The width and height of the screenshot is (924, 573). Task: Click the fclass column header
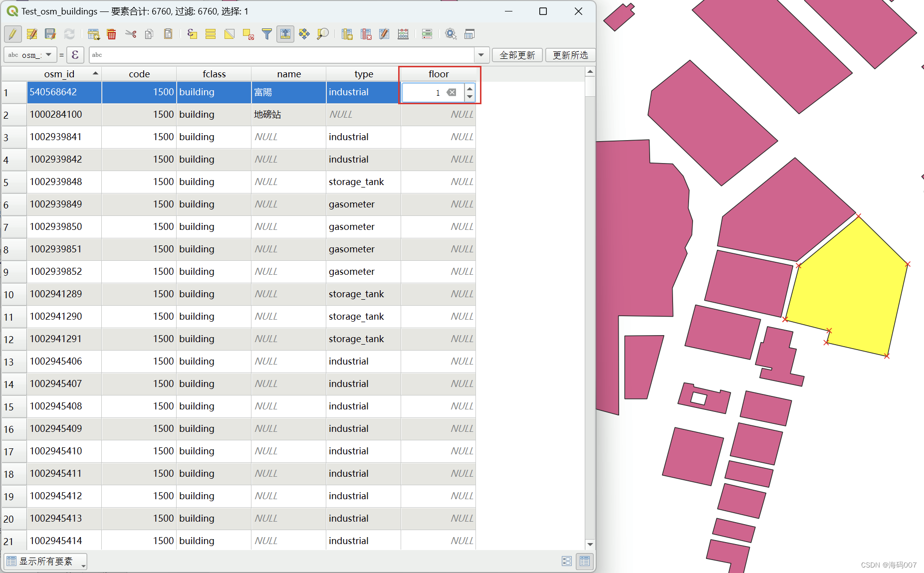click(214, 74)
